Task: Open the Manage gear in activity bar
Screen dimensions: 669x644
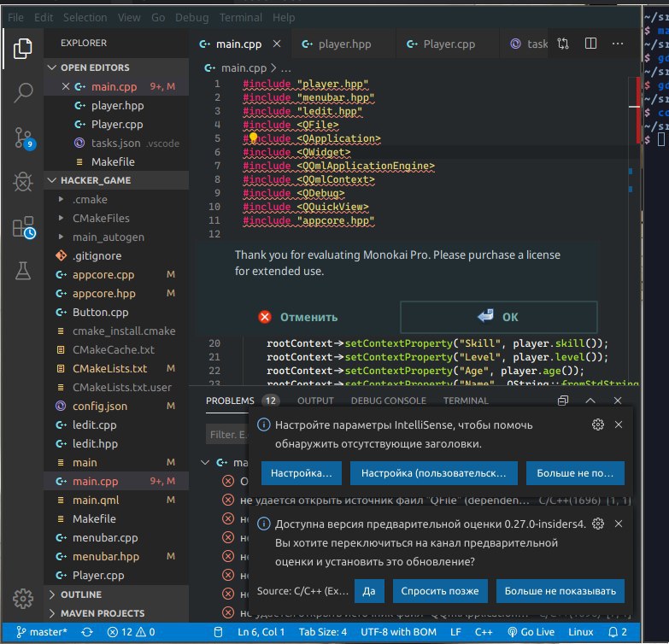Action: 22,599
